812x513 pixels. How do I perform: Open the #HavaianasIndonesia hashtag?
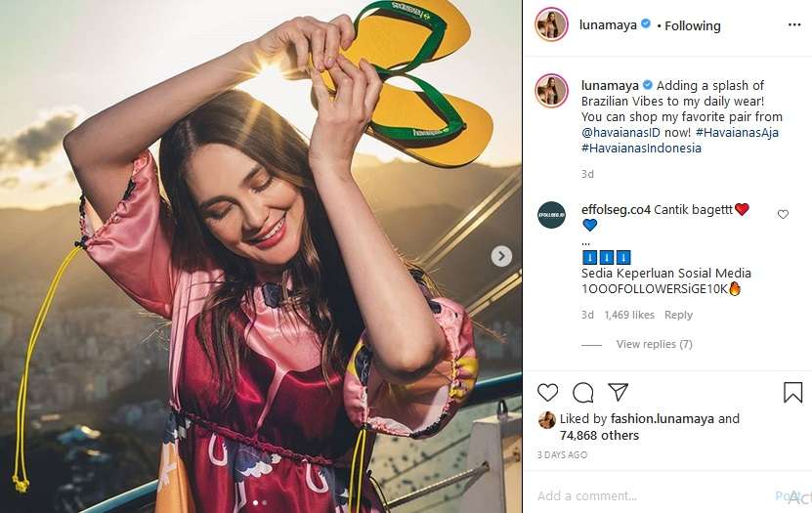641,148
